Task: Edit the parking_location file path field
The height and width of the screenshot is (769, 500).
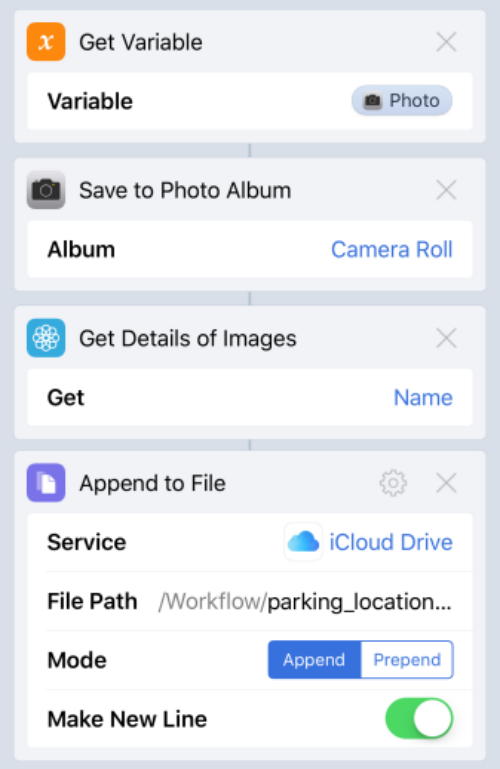Action: pyautogui.click(x=304, y=601)
